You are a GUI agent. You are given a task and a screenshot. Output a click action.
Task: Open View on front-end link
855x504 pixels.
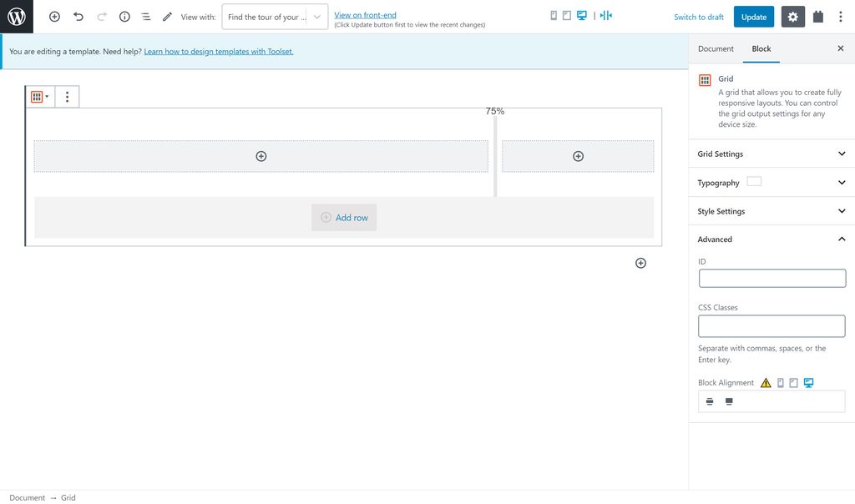click(x=366, y=15)
